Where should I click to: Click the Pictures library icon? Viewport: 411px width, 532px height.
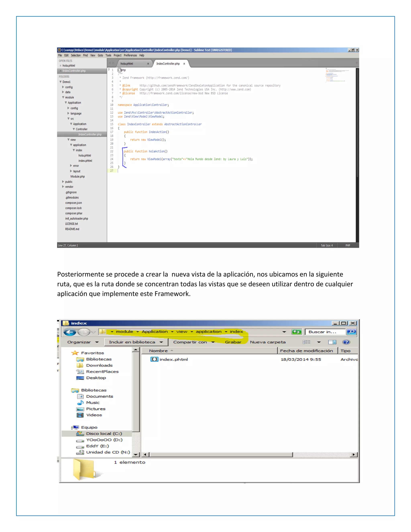(80, 409)
